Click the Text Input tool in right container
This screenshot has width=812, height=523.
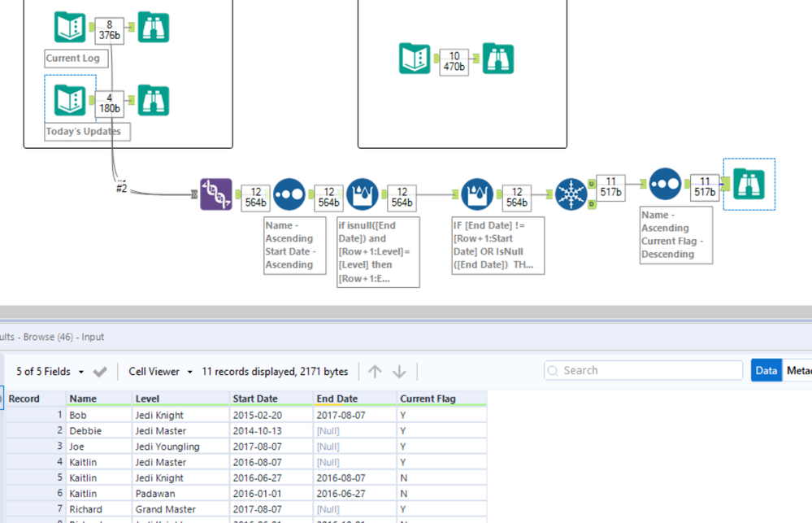click(415, 59)
